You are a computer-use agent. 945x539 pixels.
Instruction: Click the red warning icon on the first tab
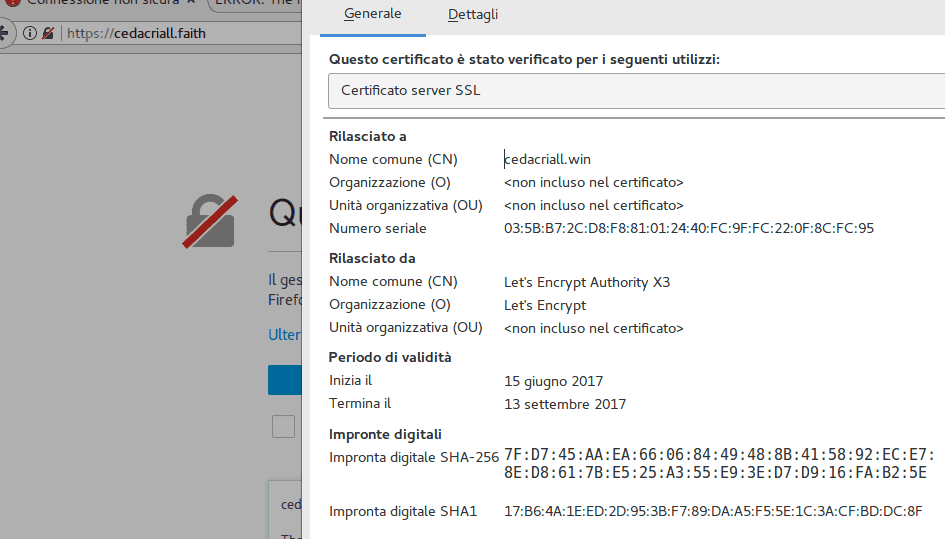(x=12, y=3)
